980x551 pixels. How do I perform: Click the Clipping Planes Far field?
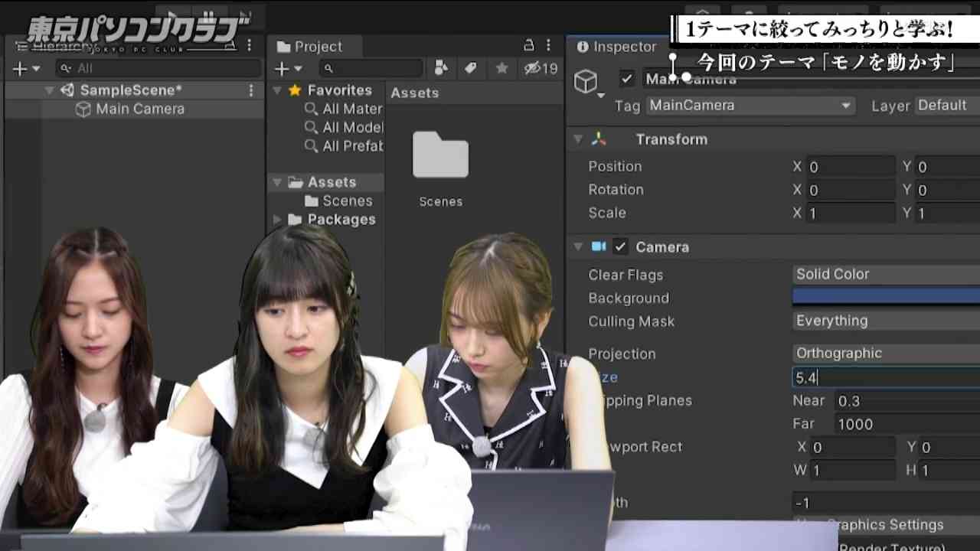907,424
